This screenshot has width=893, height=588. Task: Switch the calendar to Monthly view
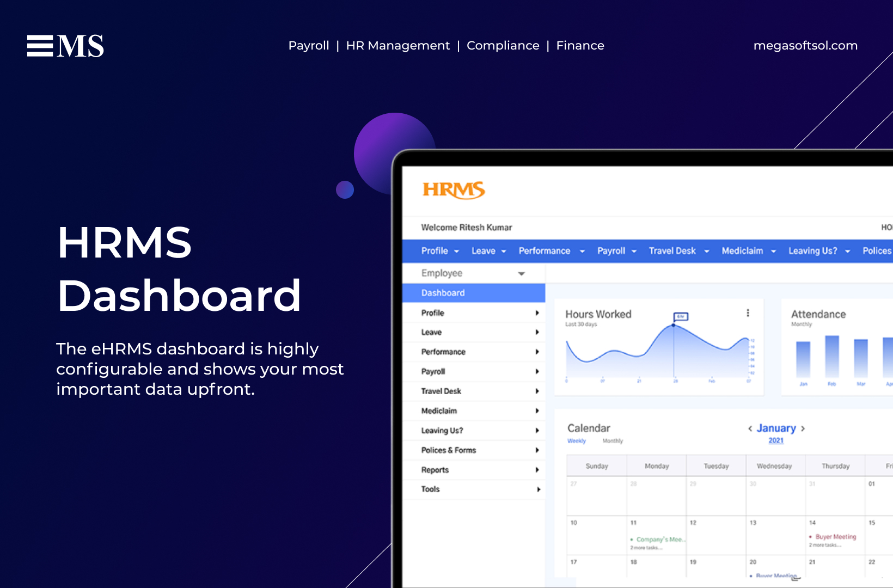[x=612, y=441]
